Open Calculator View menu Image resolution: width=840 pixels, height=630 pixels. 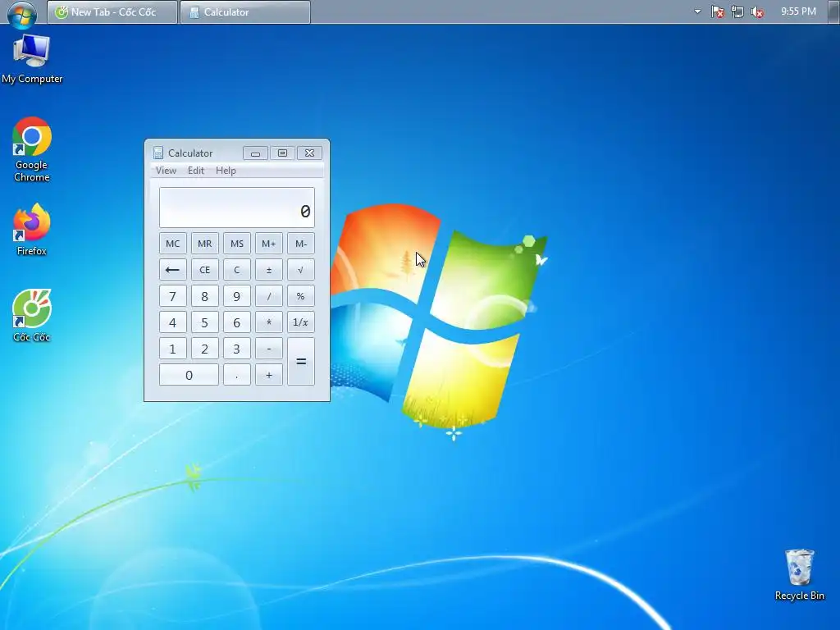point(166,171)
